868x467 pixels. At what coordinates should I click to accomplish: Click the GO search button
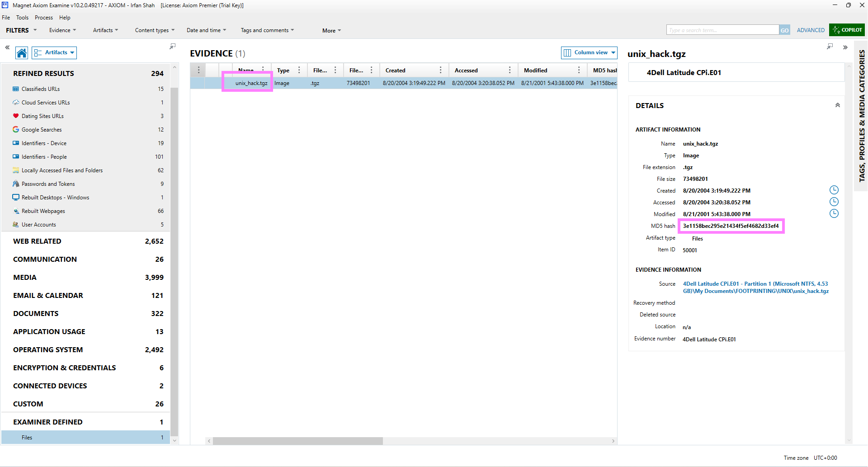(x=784, y=30)
